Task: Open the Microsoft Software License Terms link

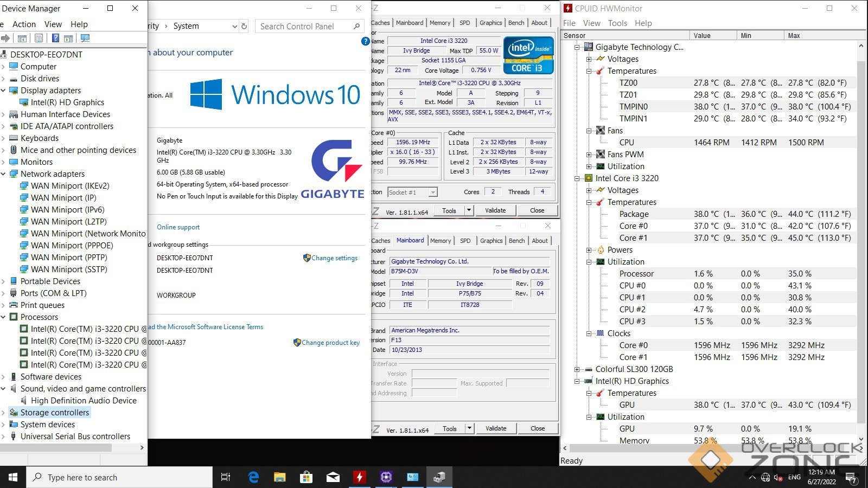Action: click(x=206, y=327)
